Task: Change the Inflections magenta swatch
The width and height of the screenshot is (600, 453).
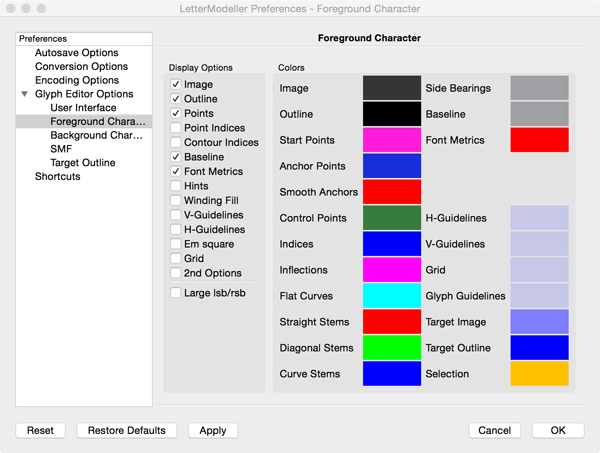Action: 392,270
